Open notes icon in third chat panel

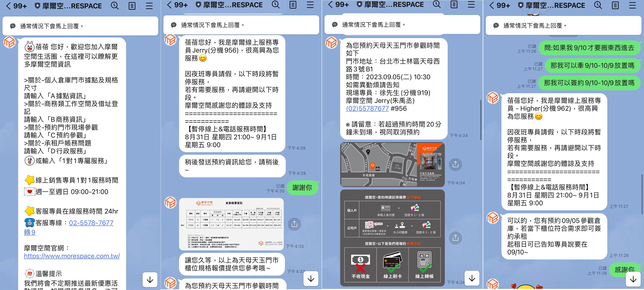coord(454,4)
